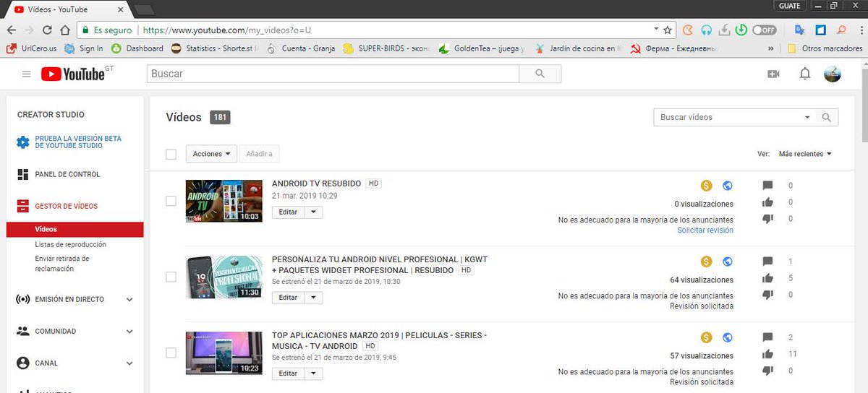Select Gestor de vídeos in sidebar
Image resolution: width=868 pixels, height=393 pixels.
[66, 206]
